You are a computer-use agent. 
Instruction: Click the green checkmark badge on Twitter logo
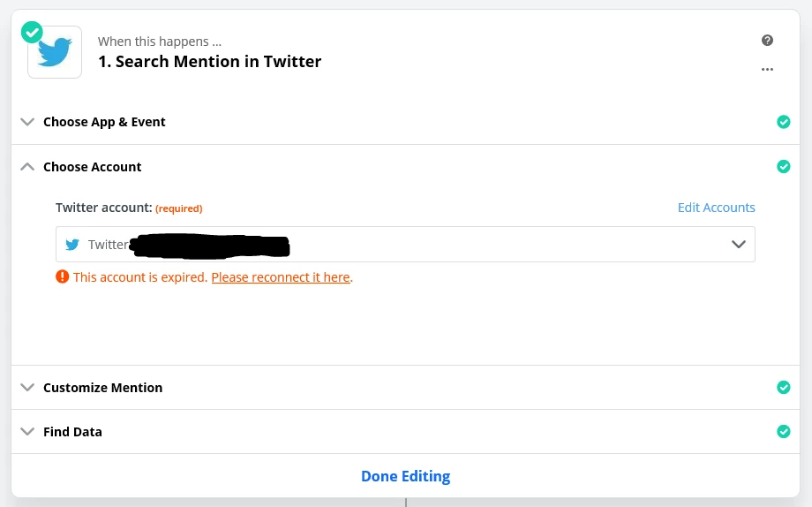pos(32,32)
